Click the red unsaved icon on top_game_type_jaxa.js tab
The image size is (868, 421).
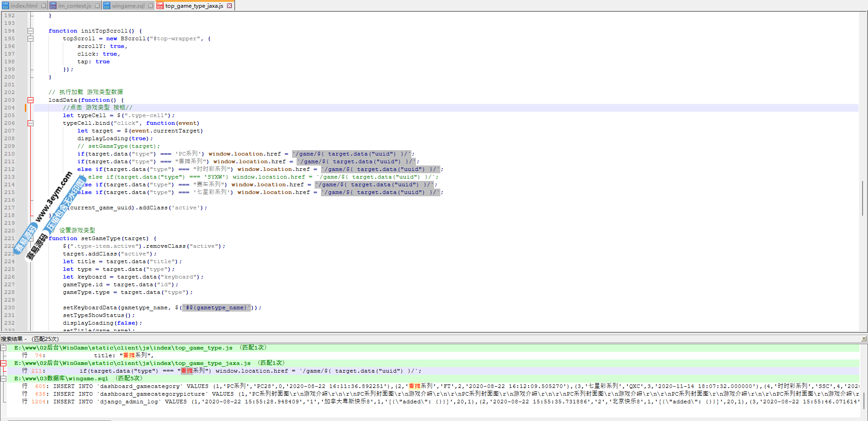tap(160, 6)
